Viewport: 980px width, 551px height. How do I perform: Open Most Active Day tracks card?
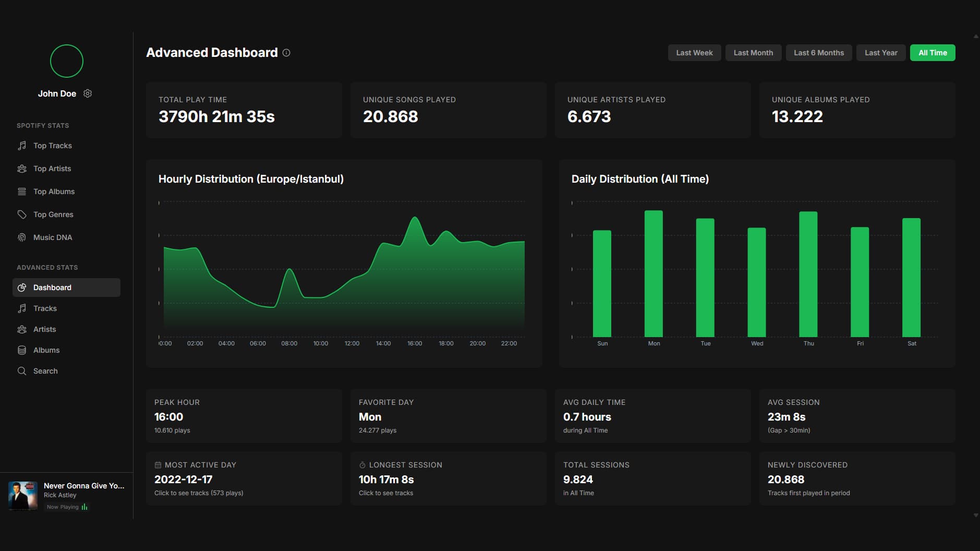coord(244,478)
